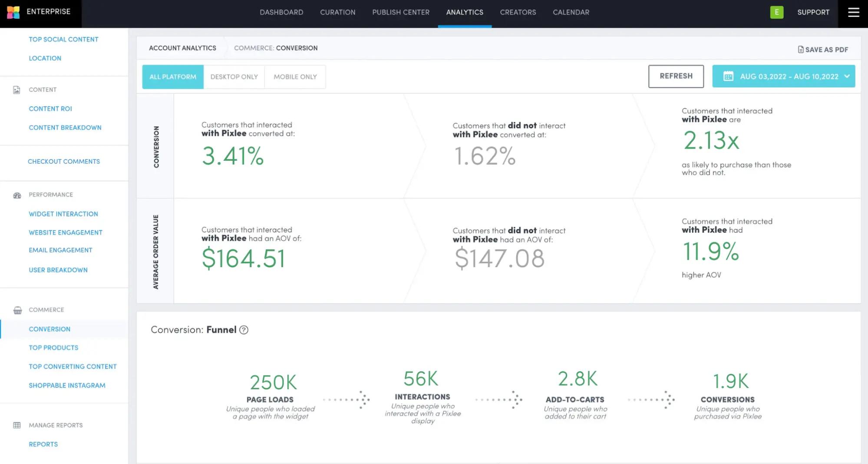This screenshot has height=464, width=868.
Task: Click the calendar icon in date picker
Action: click(x=728, y=76)
